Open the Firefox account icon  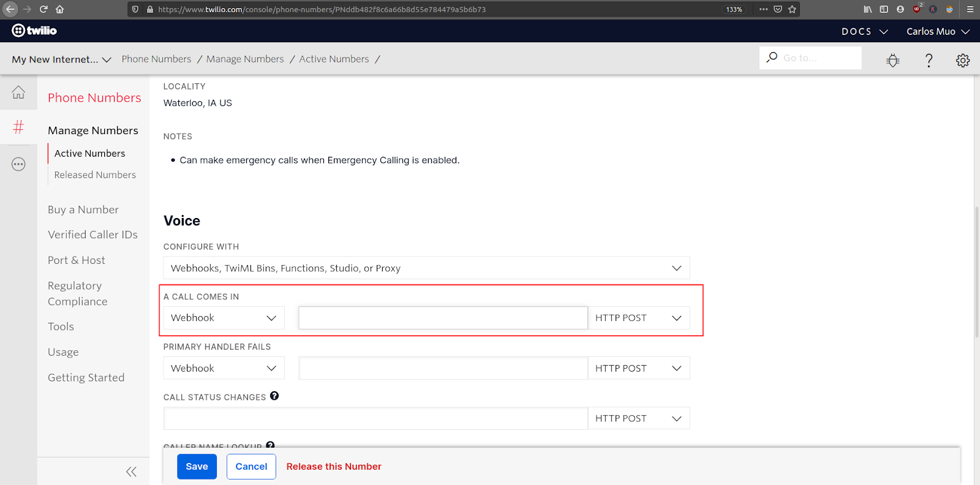(x=900, y=9)
